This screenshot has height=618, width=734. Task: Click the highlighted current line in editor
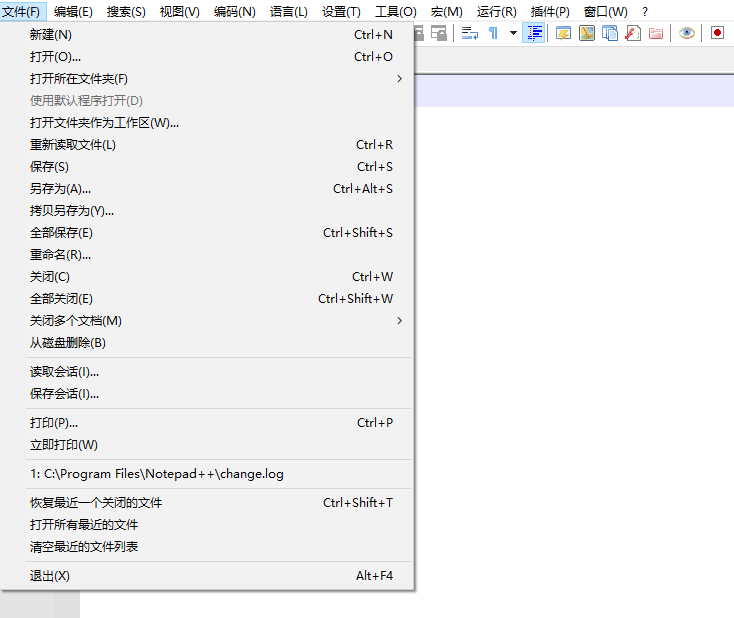[x=574, y=91]
